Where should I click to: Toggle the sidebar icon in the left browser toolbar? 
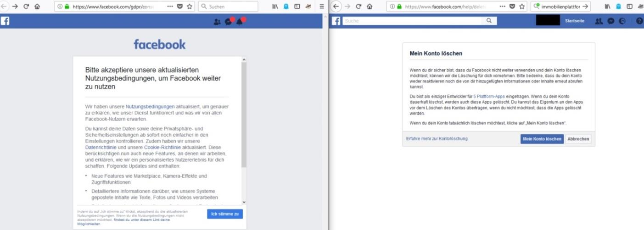tap(297, 7)
